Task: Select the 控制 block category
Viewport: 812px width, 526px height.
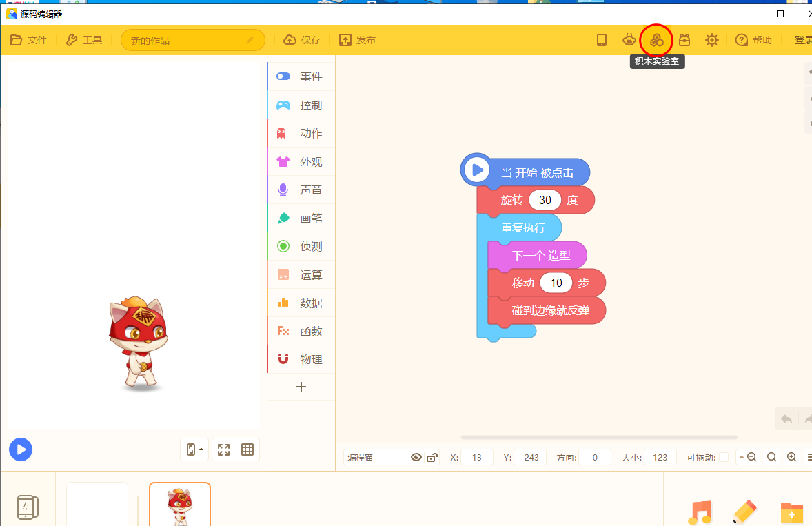Action: coord(301,105)
